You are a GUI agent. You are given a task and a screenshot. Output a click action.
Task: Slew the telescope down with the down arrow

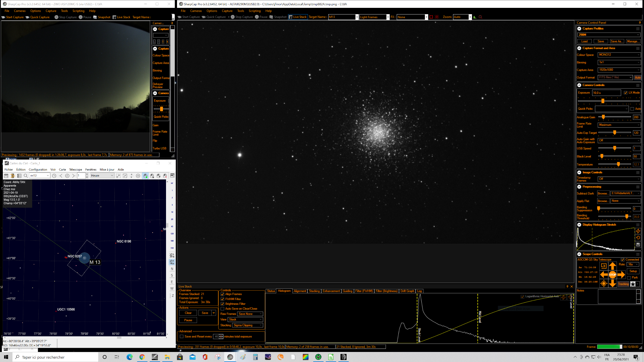click(x=612, y=283)
